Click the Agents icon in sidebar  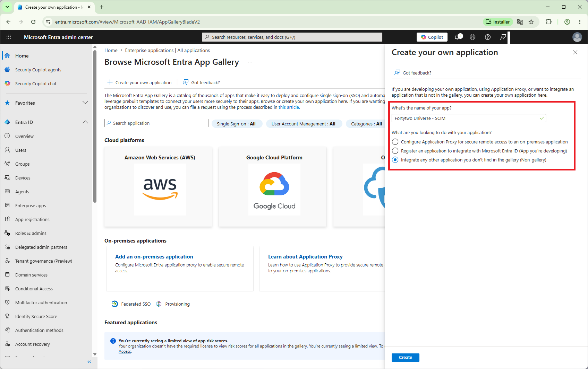coord(7,191)
